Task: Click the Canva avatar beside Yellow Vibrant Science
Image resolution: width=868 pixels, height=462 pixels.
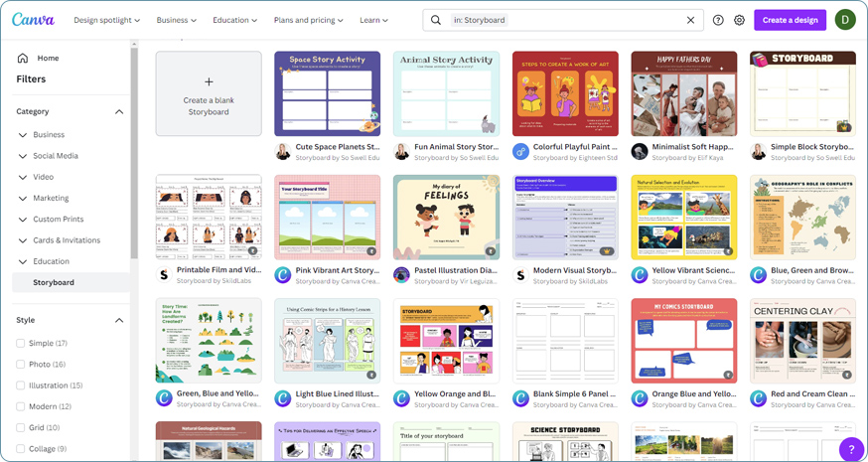Action: 640,275
